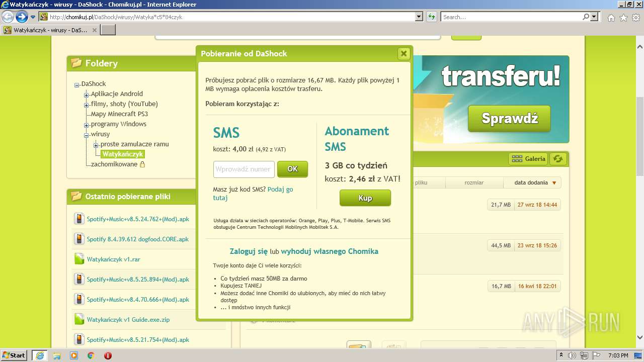Close the Pobieranie od DaShock dialog
Screen dimensions: 644x362
[404, 54]
